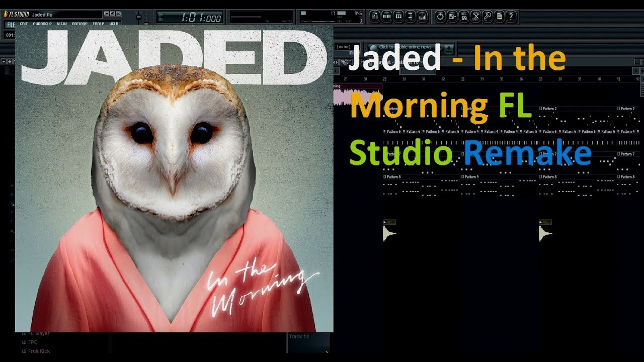644x362 pixels.
Task: Open the Piano Roll view button
Action: click(x=398, y=17)
